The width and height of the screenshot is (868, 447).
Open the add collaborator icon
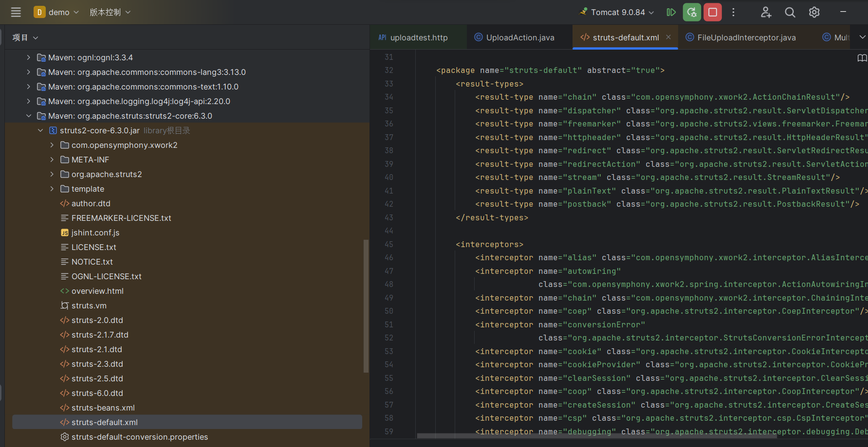coord(766,12)
